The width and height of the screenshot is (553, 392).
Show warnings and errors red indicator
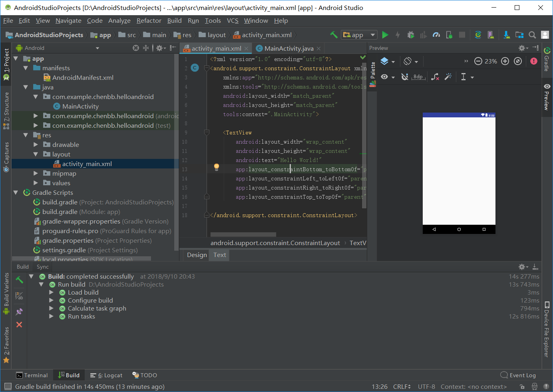click(x=534, y=61)
